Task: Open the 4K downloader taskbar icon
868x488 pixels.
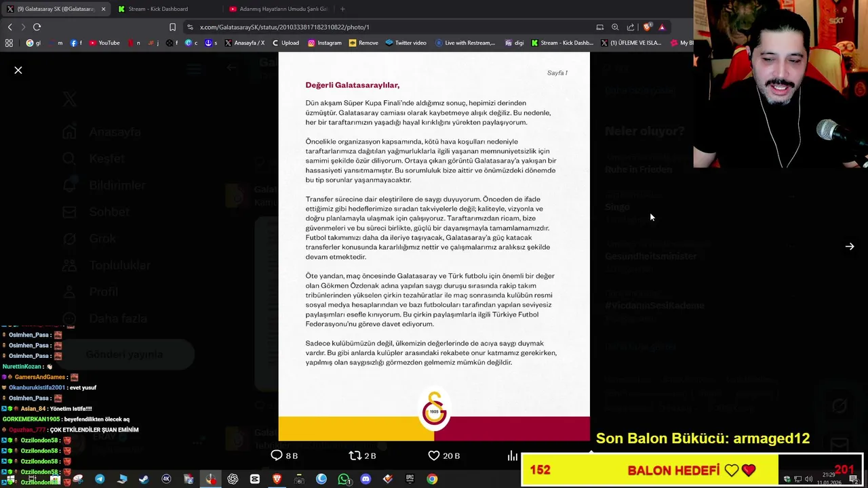Action: click(x=166, y=479)
